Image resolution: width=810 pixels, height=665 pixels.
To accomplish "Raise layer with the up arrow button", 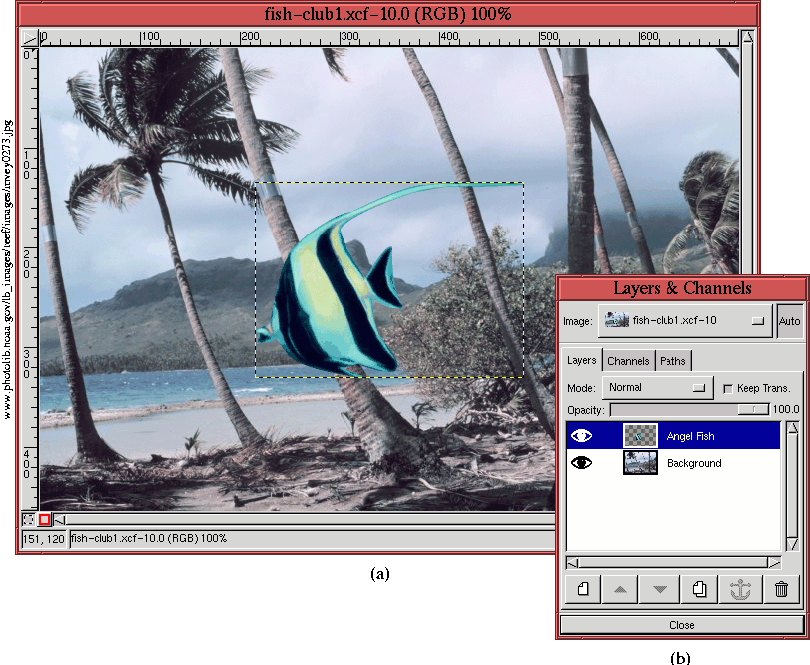I will tap(620, 590).
